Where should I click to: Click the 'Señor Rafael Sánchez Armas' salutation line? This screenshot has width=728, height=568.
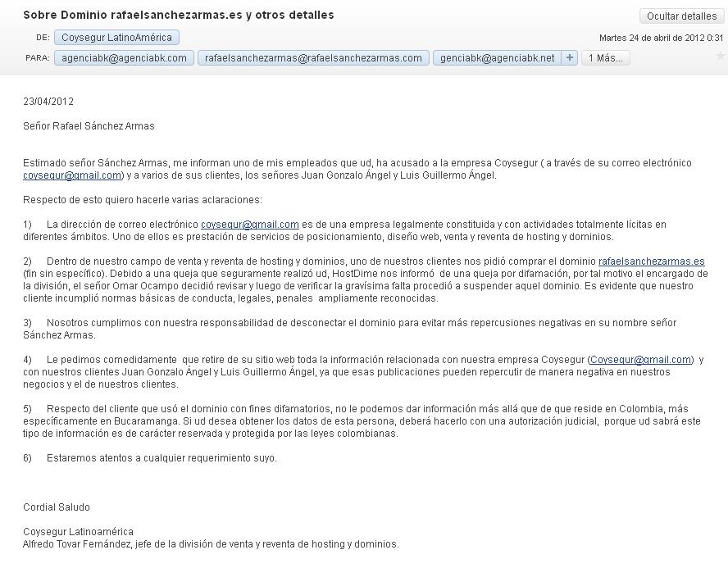[89, 126]
